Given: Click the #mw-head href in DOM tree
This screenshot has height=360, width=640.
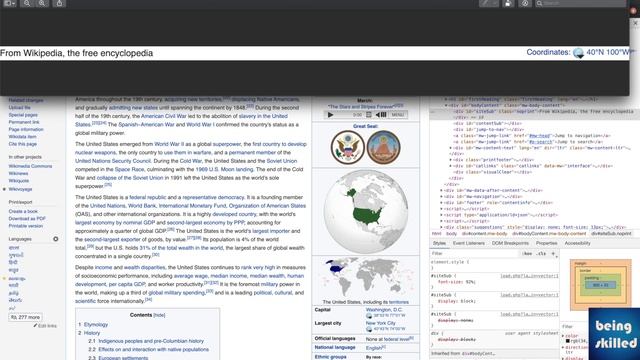Looking at the screenshot, I should click(x=540, y=136).
